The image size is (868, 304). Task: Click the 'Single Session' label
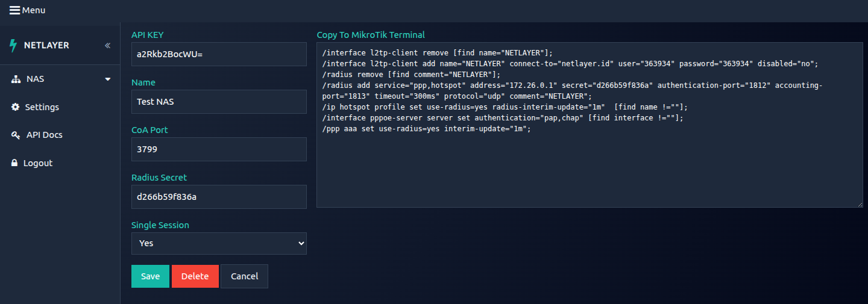[160, 225]
